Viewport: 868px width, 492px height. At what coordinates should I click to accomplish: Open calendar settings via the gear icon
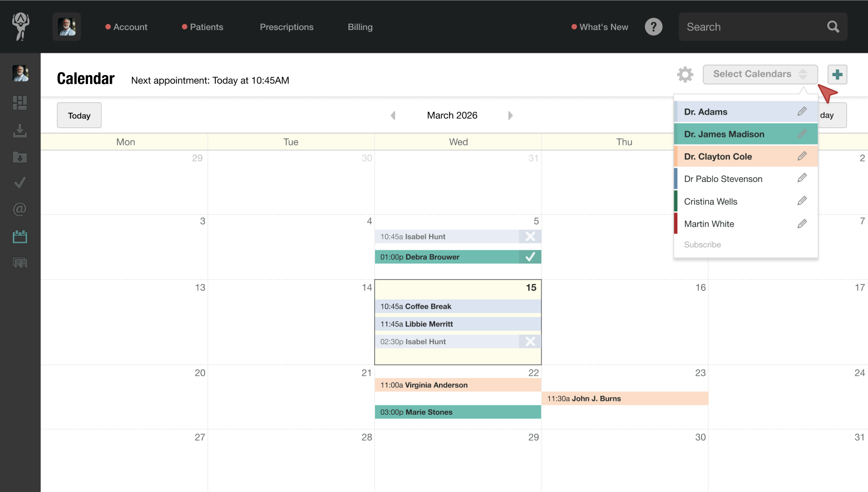(685, 74)
